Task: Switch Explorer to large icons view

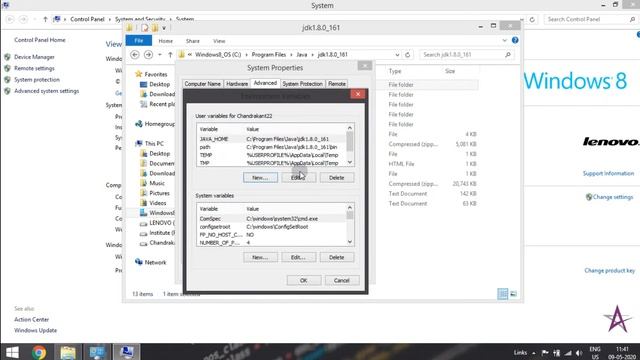Action: click(513, 293)
